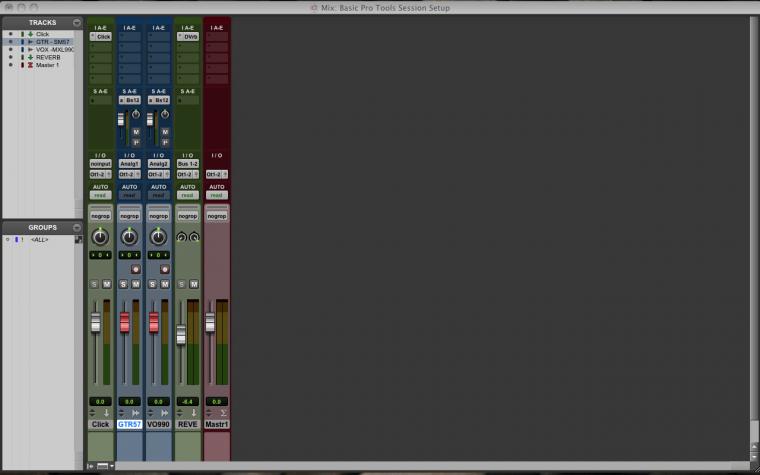Record-enable the VO990 track
Viewport: 760px width, 475px height.
(x=165, y=269)
